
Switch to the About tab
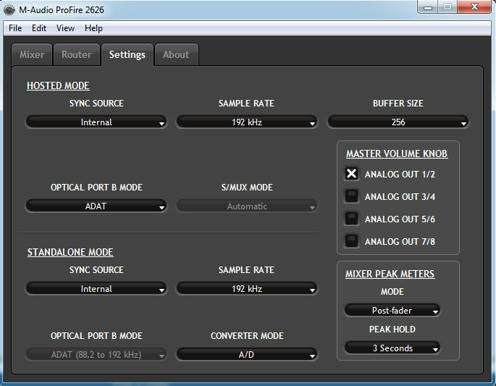tap(176, 54)
